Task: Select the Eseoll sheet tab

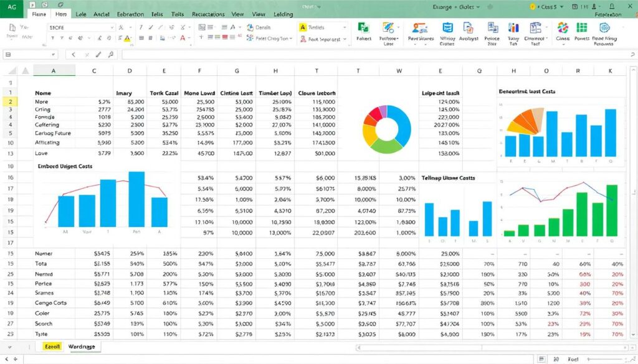Action: pos(52,347)
